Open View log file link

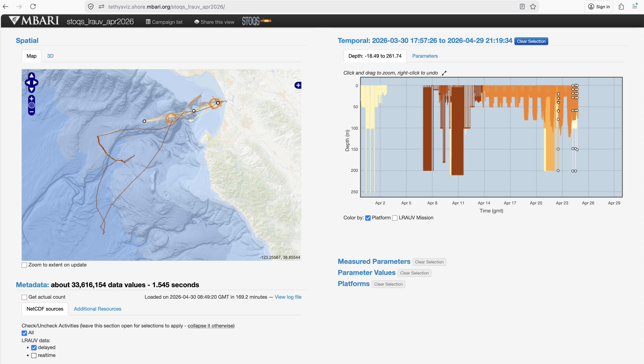(x=288, y=297)
